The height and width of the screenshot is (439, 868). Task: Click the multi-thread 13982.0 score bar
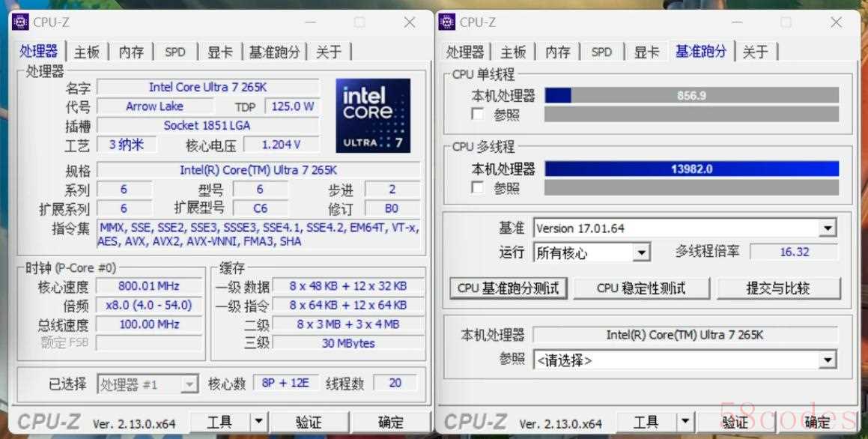(691, 169)
